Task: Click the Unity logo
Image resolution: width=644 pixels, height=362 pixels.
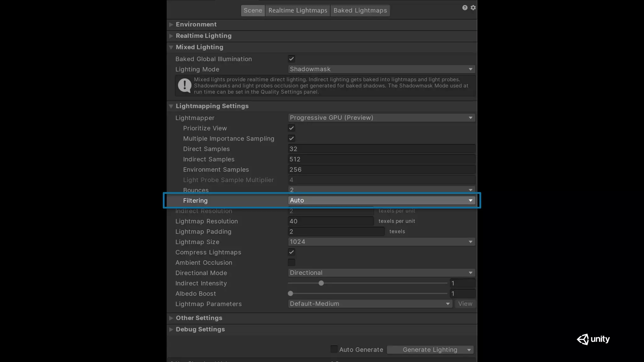Action: coord(593,339)
